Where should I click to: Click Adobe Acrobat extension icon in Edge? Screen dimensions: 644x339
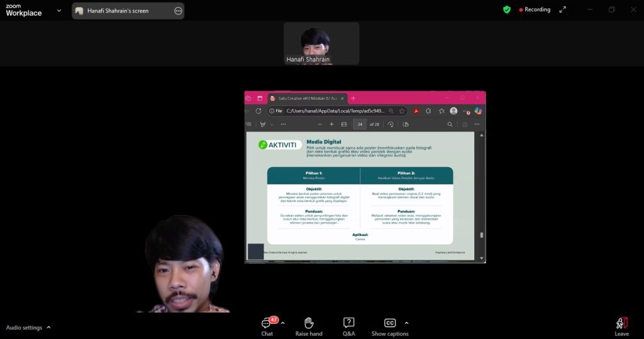(416, 111)
